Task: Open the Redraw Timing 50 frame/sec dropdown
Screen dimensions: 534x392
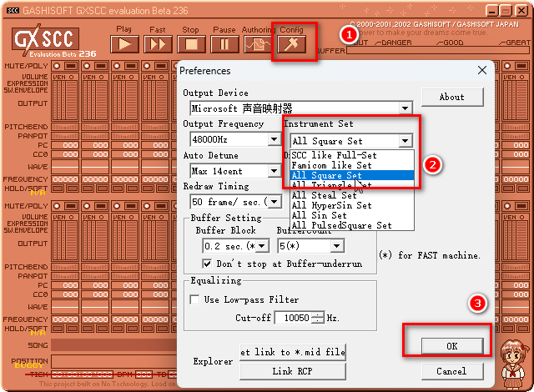Action: [274, 202]
